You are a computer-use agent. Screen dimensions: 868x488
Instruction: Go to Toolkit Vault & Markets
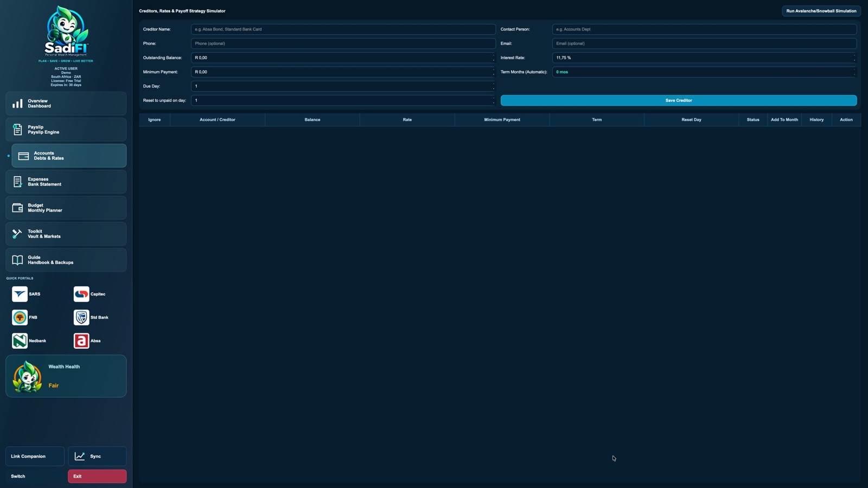66,234
